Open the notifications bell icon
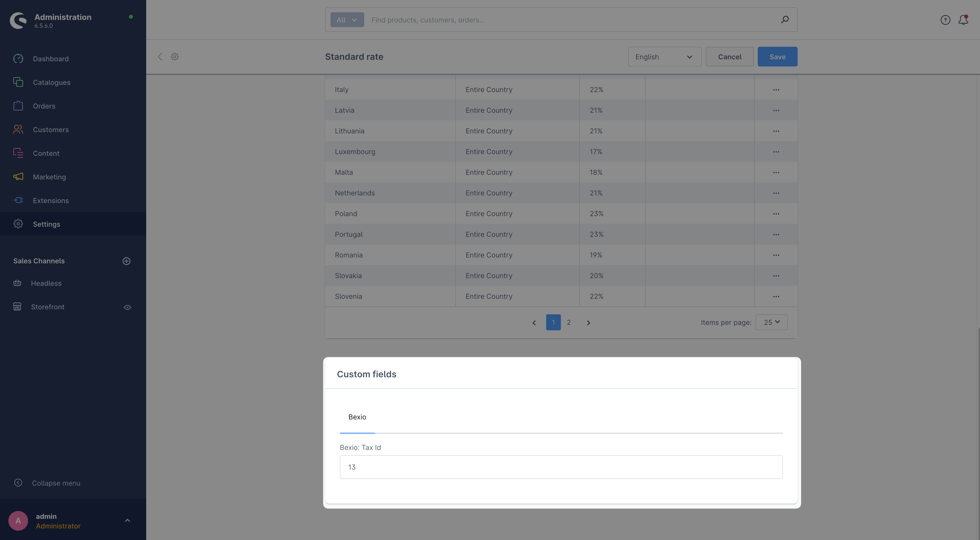The height and width of the screenshot is (540, 980). [963, 20]
